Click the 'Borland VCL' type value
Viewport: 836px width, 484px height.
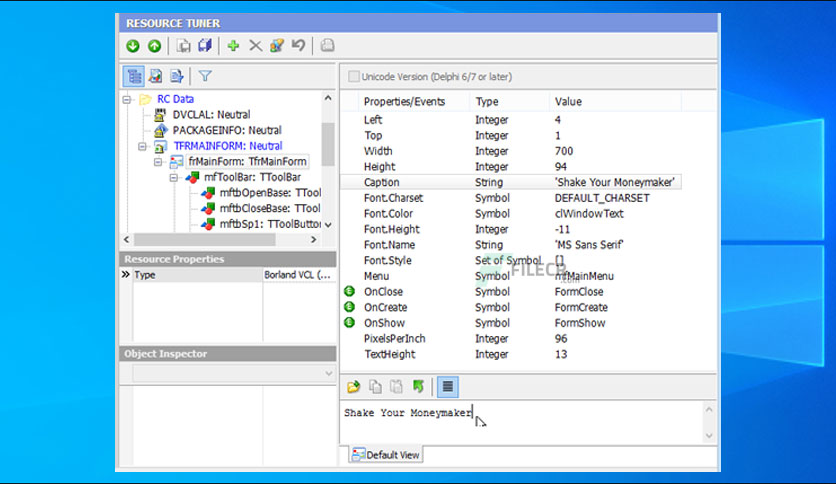298,275
